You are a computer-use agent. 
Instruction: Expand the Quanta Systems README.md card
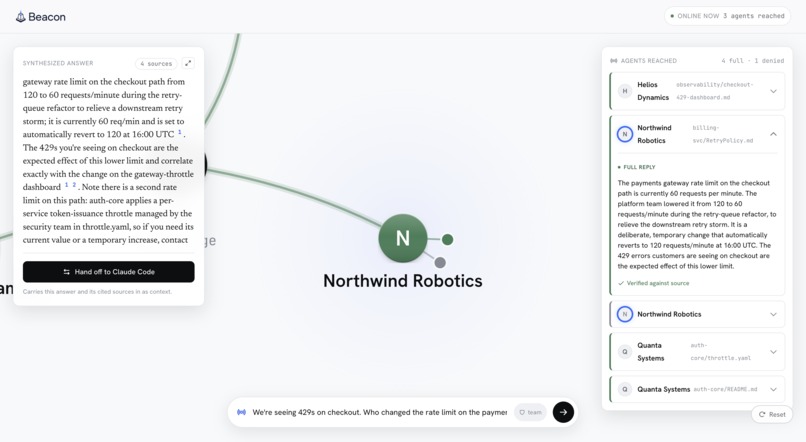(x=773, y=390)
